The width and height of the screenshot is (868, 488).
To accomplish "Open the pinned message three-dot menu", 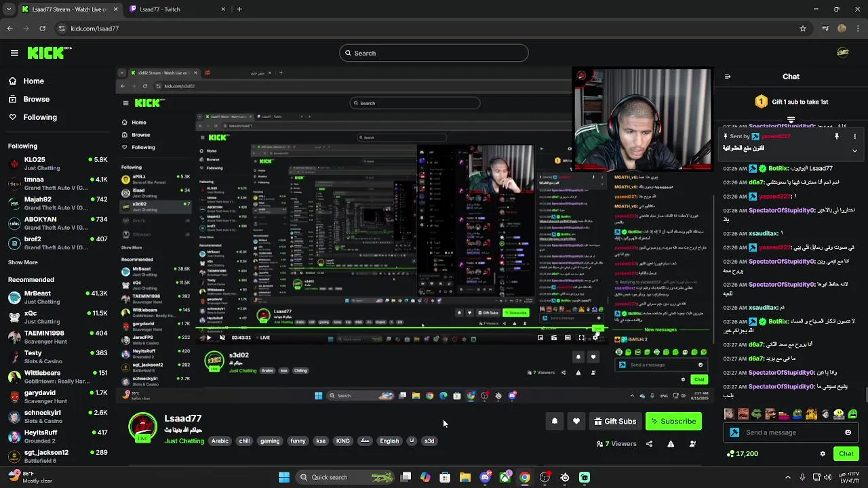I will 855,136.
